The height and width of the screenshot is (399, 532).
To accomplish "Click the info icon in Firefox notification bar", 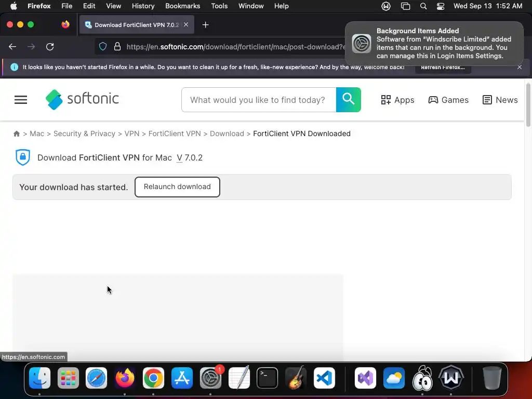I will 14,67.
